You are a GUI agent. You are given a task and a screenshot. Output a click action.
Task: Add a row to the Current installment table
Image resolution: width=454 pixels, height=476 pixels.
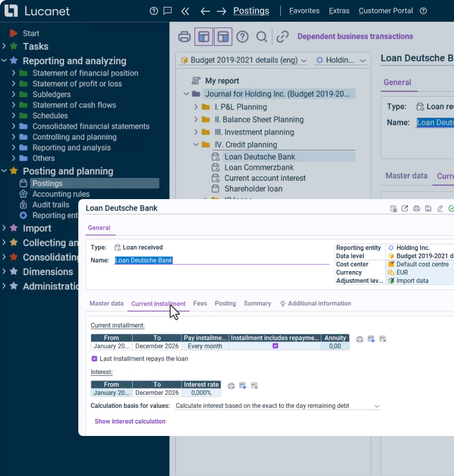[371, 339]
